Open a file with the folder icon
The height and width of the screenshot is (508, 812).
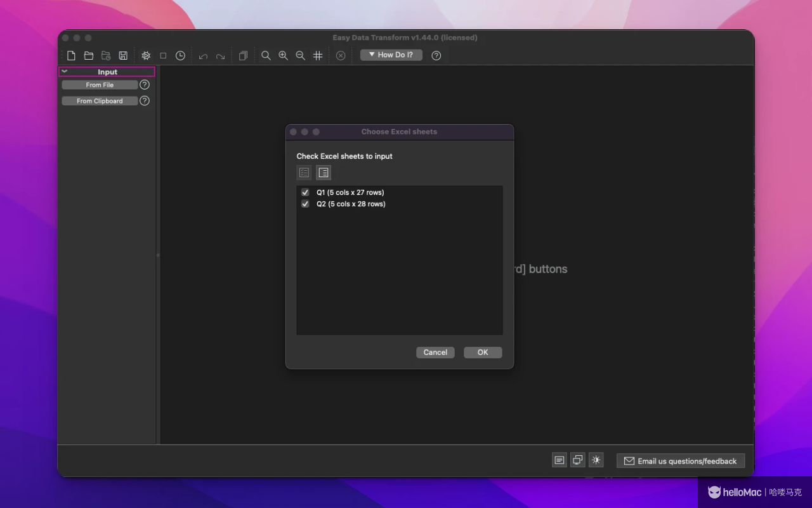[x=89, y=56]
